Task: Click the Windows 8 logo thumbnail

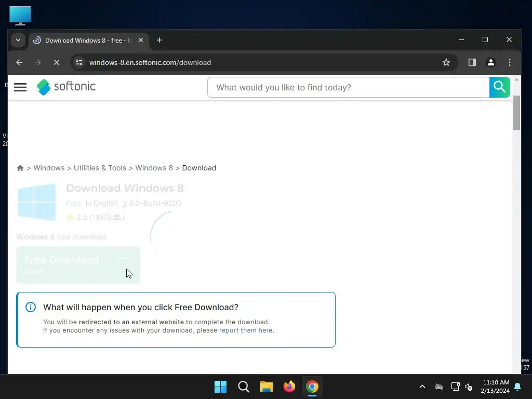Action: click(x=37, y=202)
